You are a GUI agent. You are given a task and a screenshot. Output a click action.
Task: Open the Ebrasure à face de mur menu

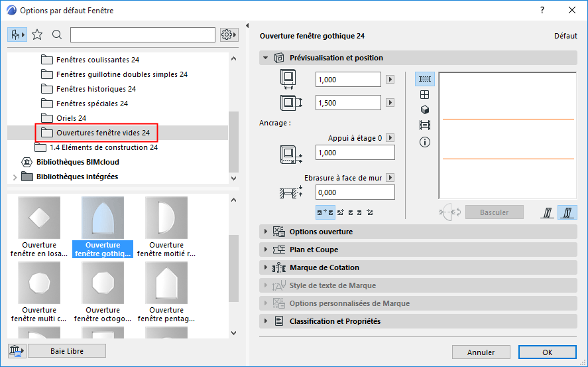point(390,177)
